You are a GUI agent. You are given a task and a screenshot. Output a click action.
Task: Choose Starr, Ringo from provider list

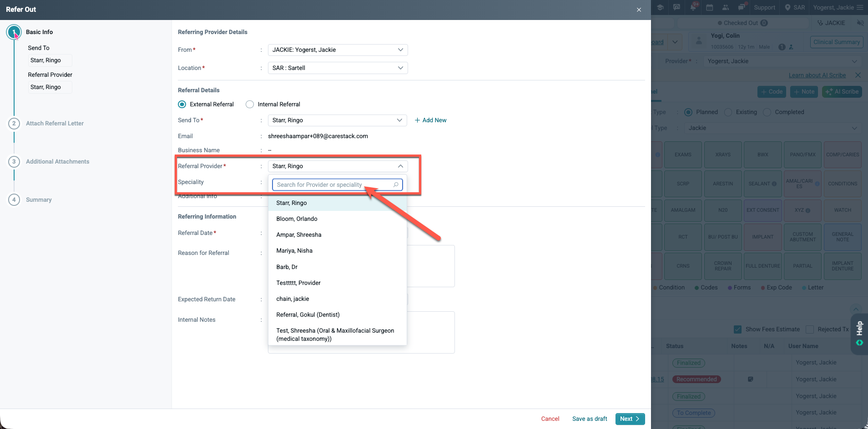337,203
